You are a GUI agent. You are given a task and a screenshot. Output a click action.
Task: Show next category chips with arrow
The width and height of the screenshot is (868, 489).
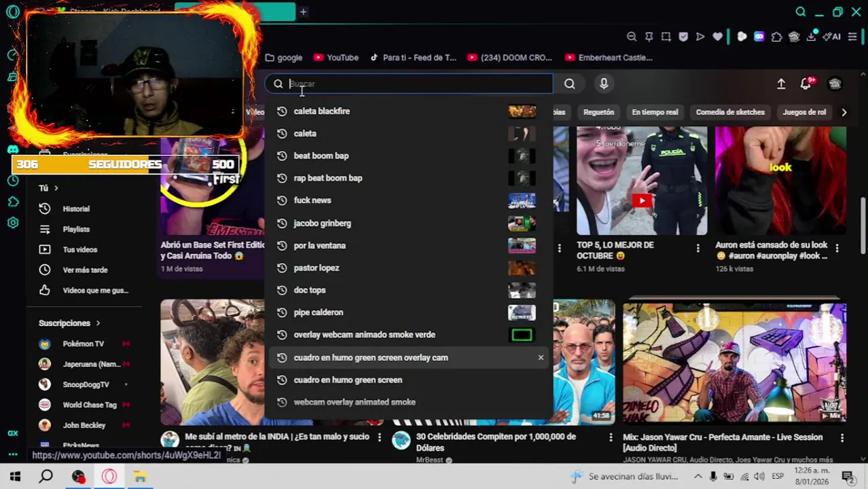click(844, 112)
